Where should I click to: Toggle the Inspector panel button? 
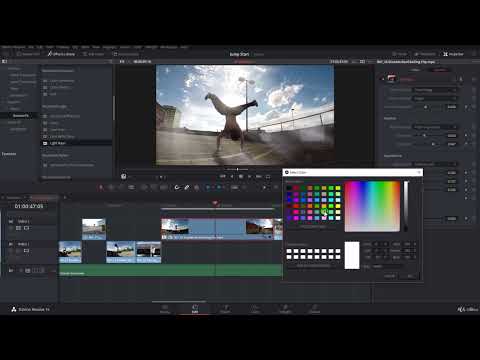point(453,54)
